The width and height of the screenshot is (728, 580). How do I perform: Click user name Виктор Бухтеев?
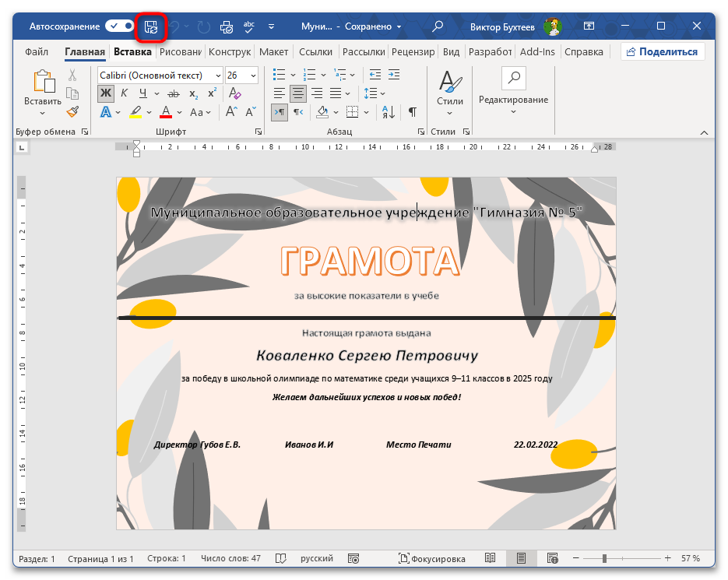pos(502,27)
